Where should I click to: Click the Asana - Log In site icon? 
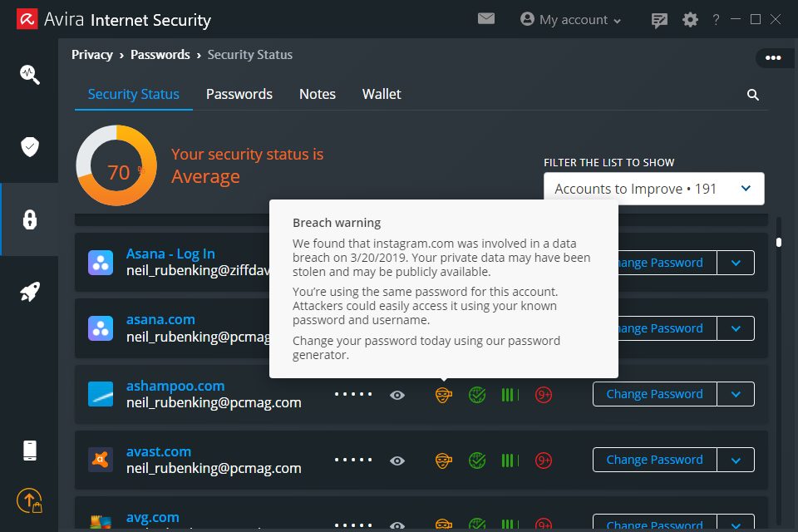coord(101,263)
